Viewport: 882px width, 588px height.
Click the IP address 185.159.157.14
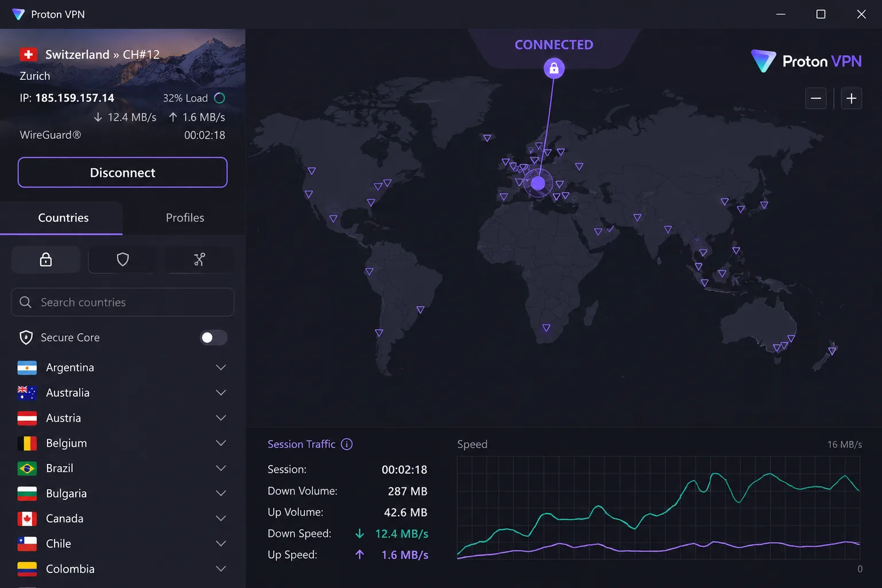pos(75,98)
